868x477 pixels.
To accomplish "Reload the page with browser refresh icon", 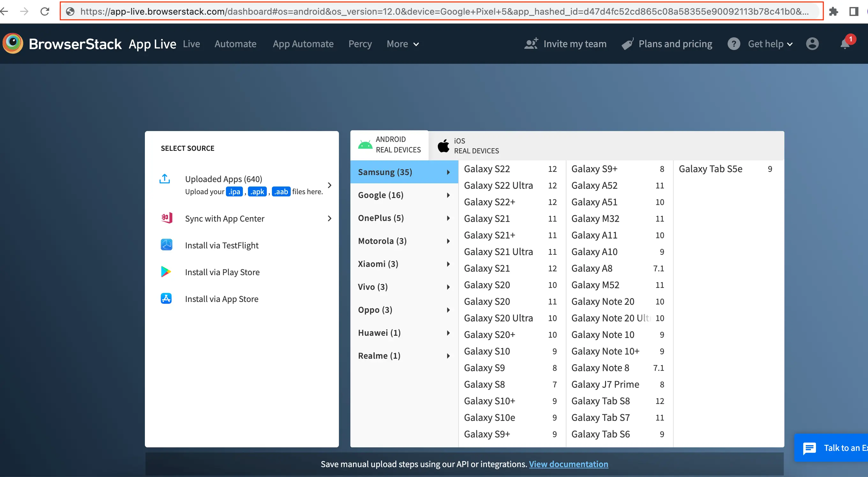I will [x=45, y=11].
